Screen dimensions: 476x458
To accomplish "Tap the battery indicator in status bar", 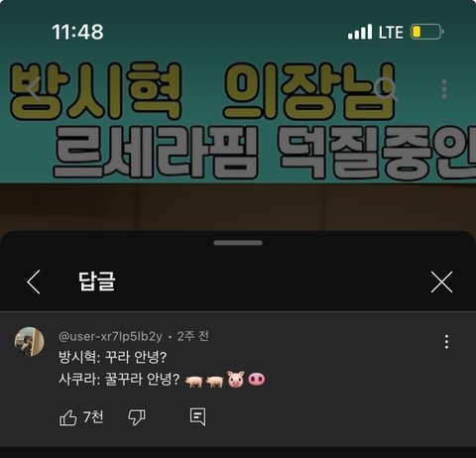I will tap(427, 32).
